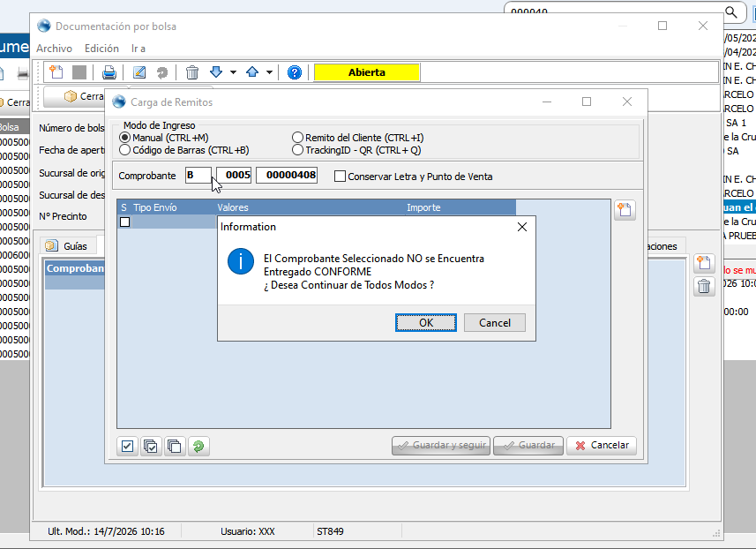
Task: Maximize the Carga de Remitos window
Action: [587, 102]
